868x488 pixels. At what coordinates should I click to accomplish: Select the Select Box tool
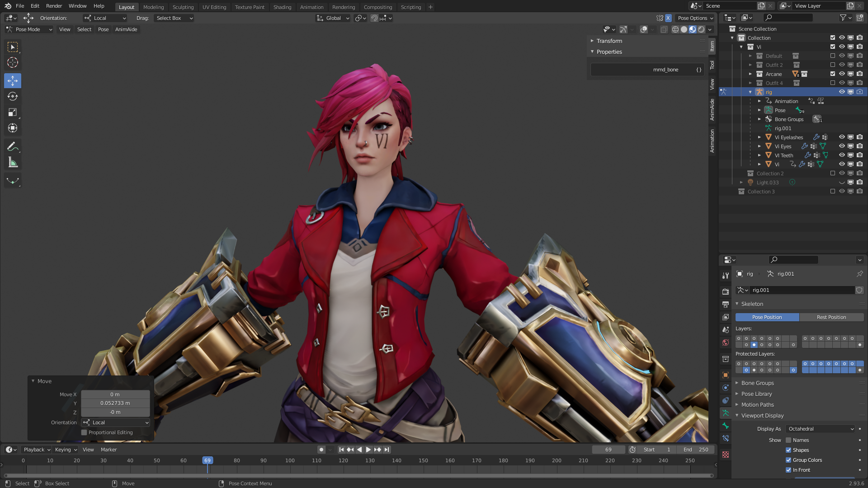[x=13, y=47]
